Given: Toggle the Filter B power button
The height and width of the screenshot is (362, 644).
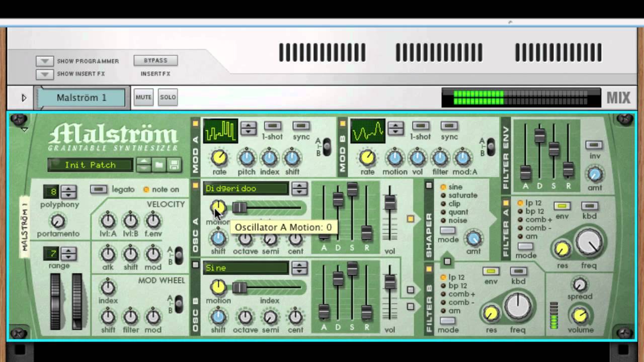Looking at the screenshot, I should 429,269.
